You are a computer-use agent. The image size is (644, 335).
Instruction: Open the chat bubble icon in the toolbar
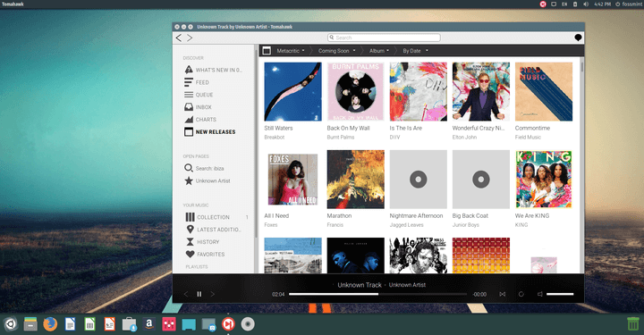578,38
